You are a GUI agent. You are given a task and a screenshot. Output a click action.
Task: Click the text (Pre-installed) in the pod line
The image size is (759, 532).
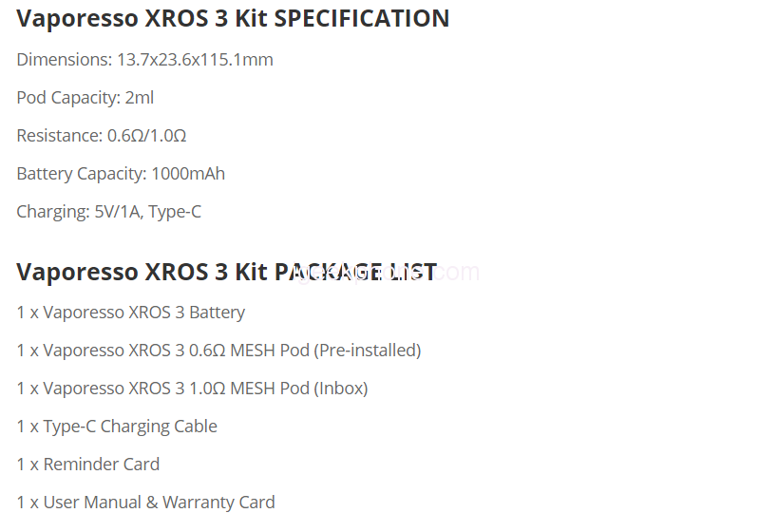368,351
